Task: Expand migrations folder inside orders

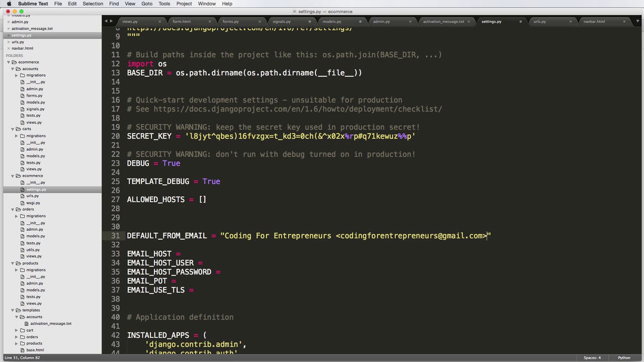Action: point(17,216)
